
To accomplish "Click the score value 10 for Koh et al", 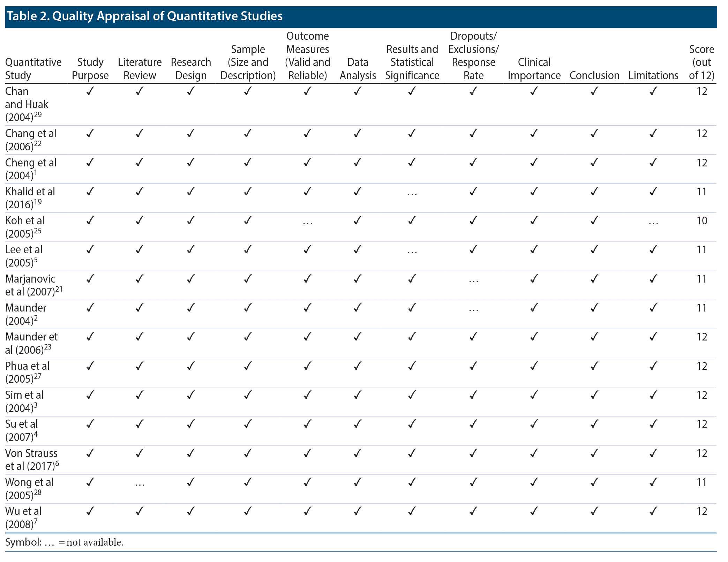I will [x=701, y=221].
